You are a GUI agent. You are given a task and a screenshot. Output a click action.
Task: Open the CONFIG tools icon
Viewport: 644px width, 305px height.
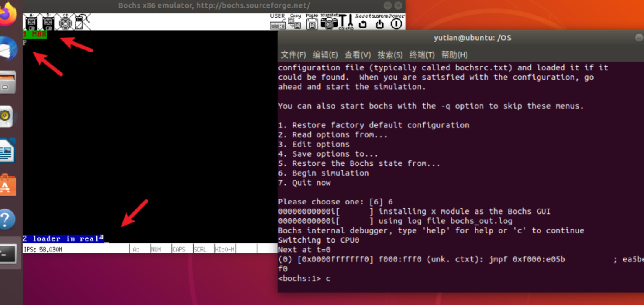pyautogui.click(x=346, y=22)
